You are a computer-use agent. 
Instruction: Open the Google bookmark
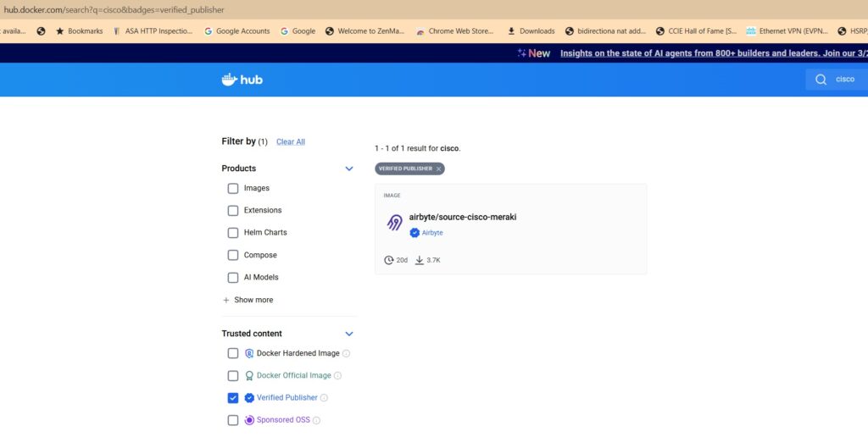(298, 31)
